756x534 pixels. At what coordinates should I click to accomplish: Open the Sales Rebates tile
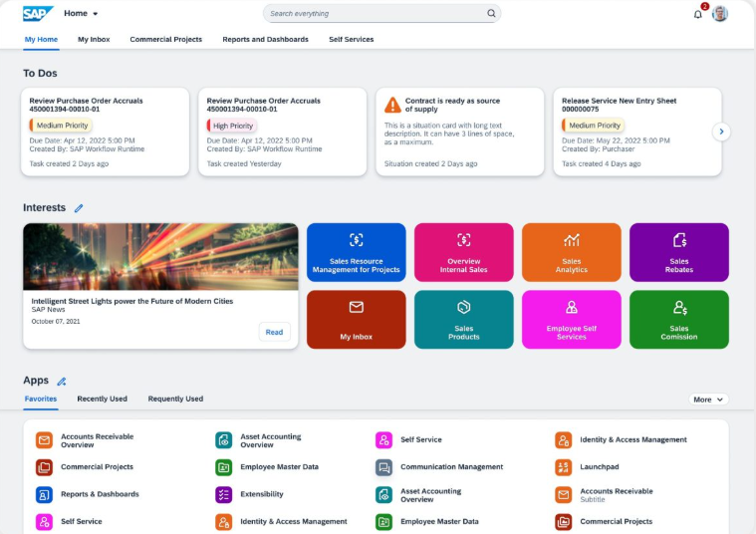pos(679,252)
